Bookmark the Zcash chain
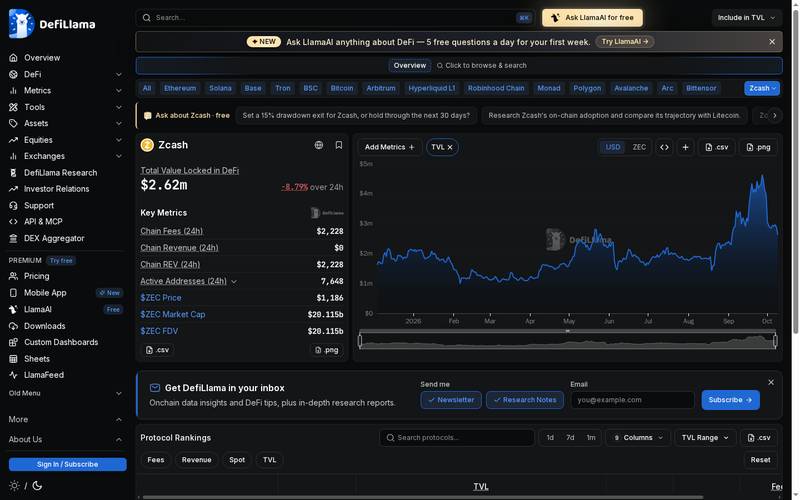Image resolution: width=800 pixels, height=500 pixels. coord(339,145)
